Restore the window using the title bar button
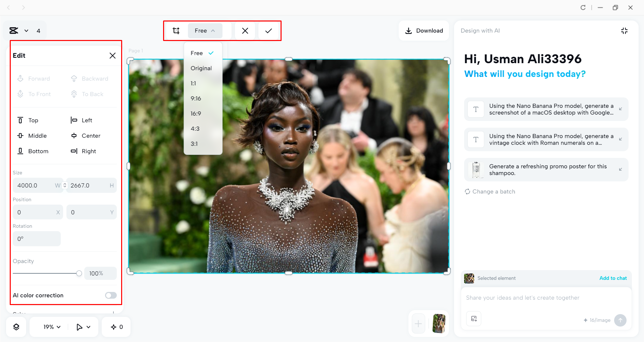This screenshot has width=644, height=342. tap(615, 7)
